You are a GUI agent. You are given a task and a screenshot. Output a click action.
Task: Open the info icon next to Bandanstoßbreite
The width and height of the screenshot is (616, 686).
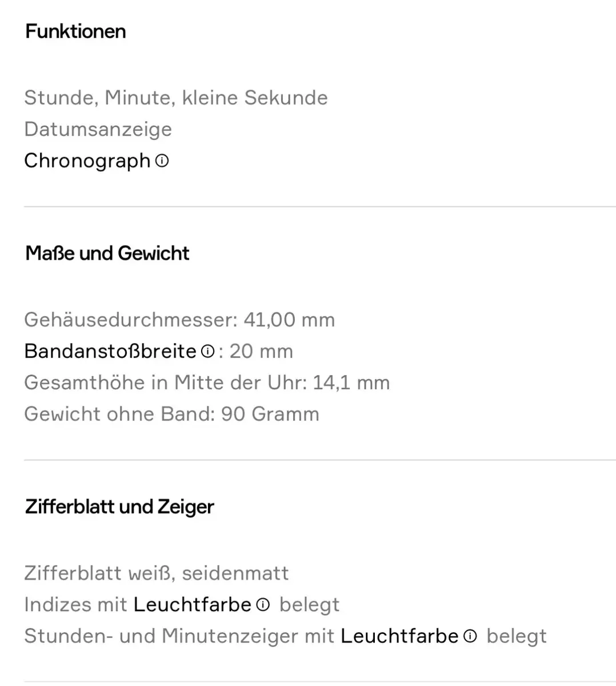point(208,351)
